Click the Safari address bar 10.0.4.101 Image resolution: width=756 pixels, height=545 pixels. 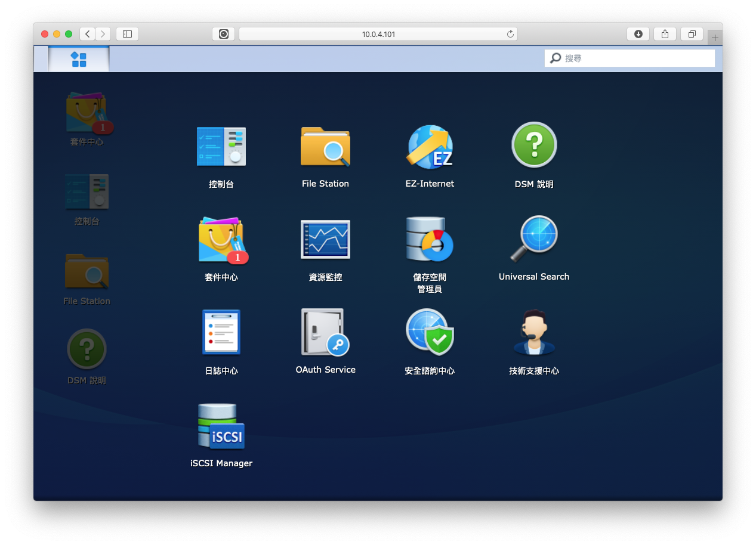click(378, 34)
